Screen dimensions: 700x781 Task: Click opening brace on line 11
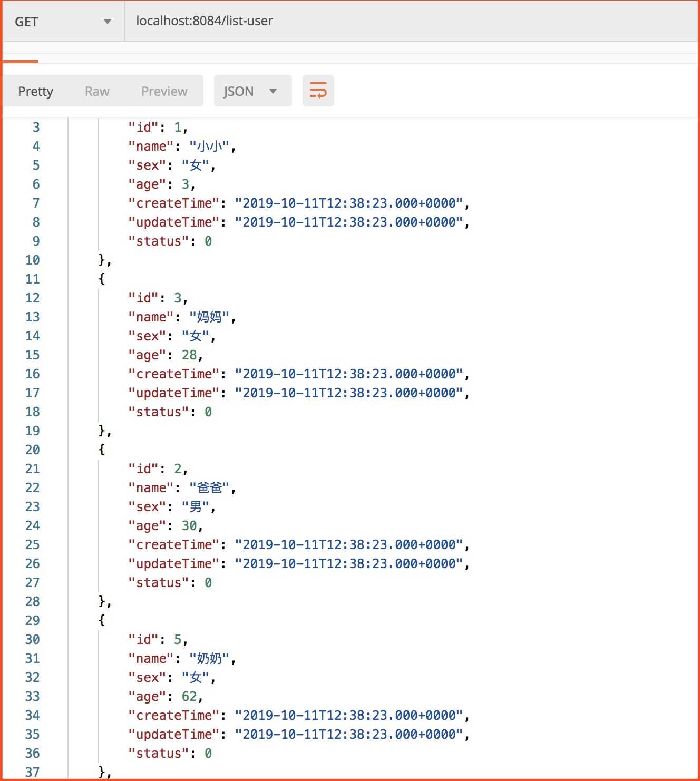coord(102,279)
